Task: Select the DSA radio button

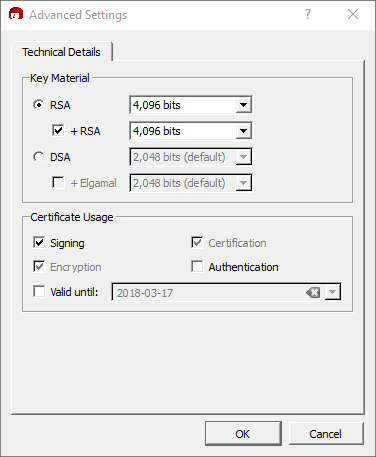Action: click(39, 157)
